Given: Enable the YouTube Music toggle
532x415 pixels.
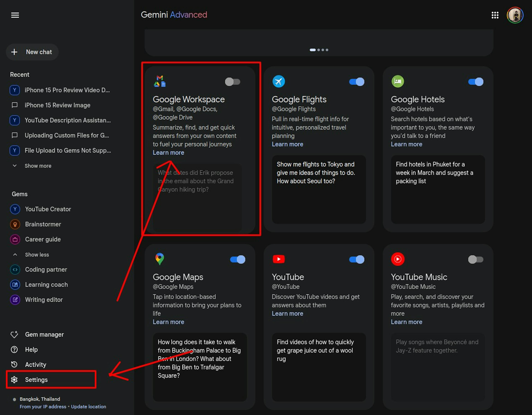Looking at the screenshot, I should (x=475, y=259).
